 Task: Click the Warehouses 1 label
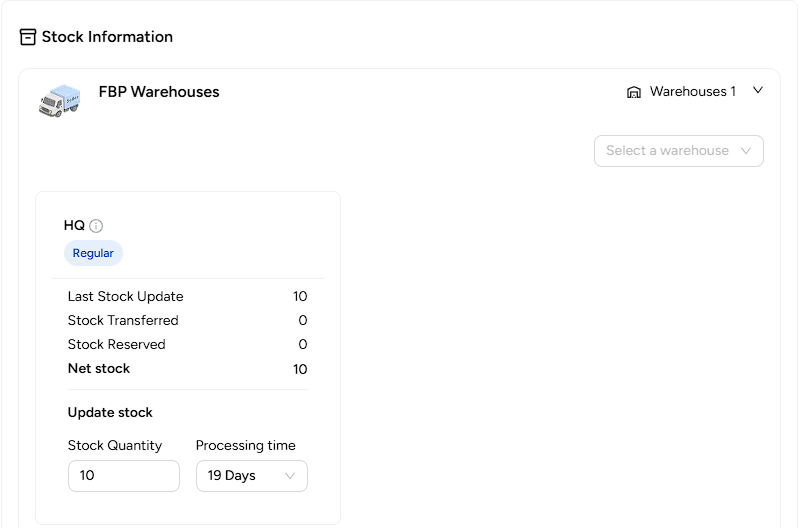(693, 92)
